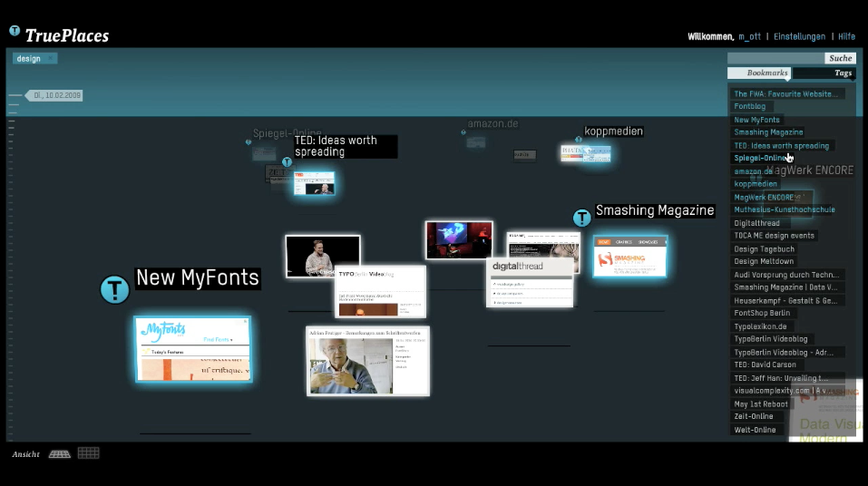Click the small marker left of Spiegel-Online label
The image size is (868, 486).
click(249, 141)
